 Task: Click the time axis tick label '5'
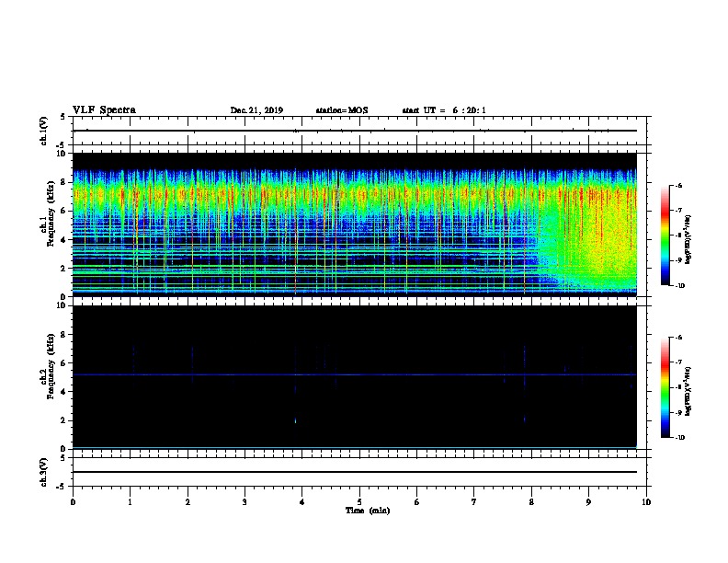tap(359, 502)
